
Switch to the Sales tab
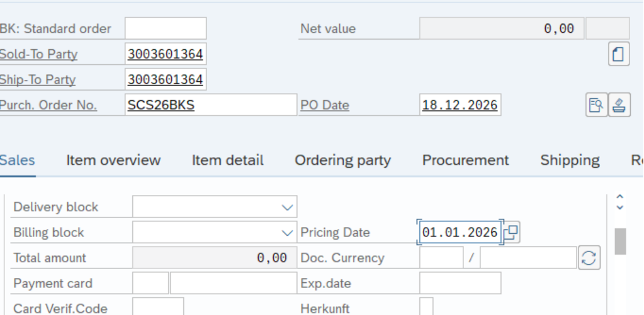17,160
